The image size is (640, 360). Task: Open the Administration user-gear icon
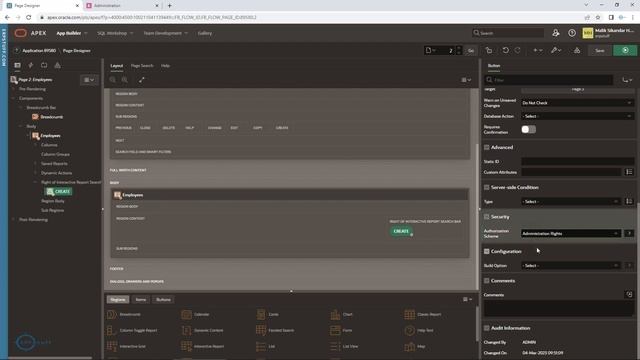pos(556,33)
